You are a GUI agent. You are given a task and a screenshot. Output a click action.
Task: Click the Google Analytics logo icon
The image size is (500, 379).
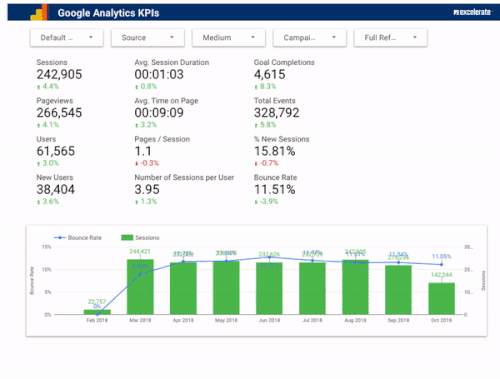(x=39, y=13)
